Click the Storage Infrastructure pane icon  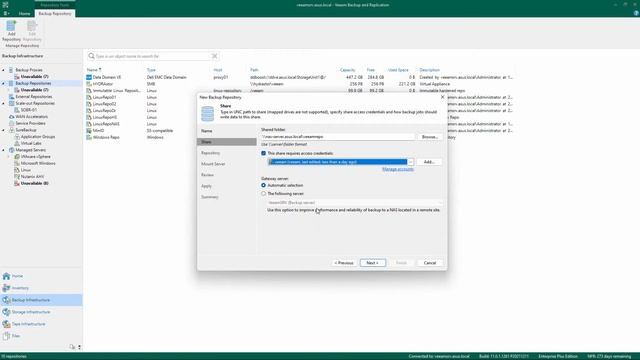pos(6,312)
